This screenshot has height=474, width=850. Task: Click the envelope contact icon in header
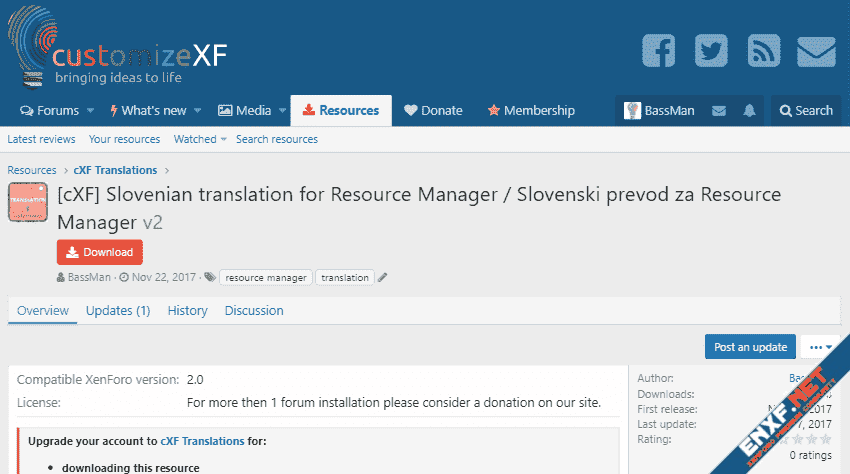pyautogui.click(x=816, y=51)
